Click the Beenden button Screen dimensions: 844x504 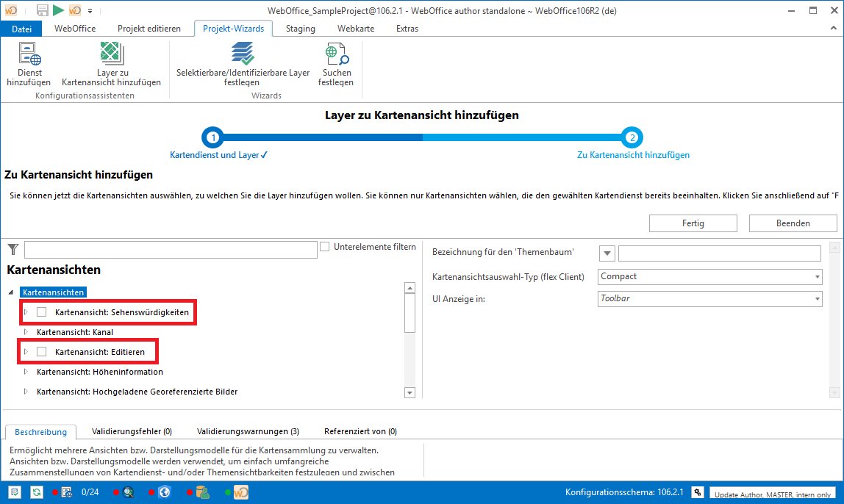[x=793, y=223]
